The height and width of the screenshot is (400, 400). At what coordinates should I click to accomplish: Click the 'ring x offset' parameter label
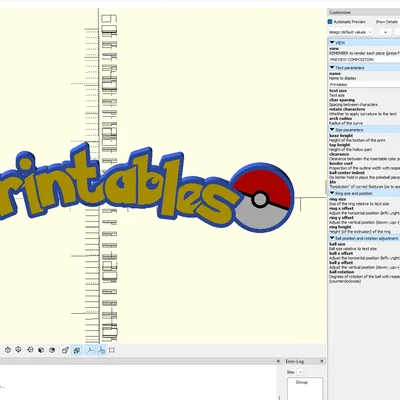341,208
